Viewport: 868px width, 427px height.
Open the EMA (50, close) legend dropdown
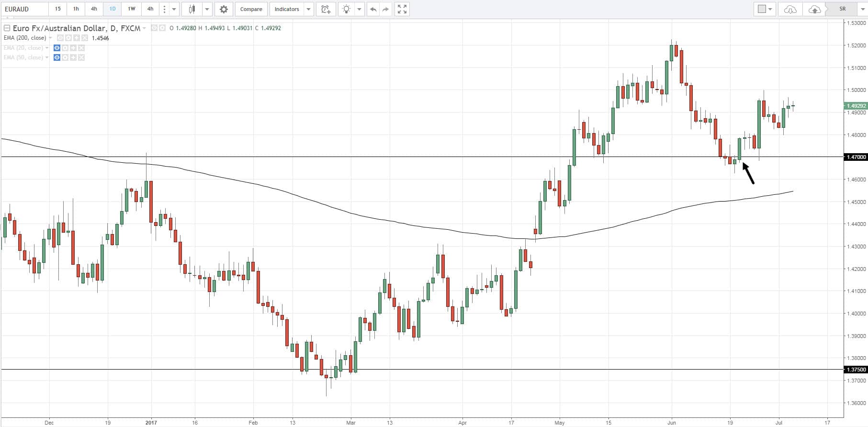pos(47,57)
